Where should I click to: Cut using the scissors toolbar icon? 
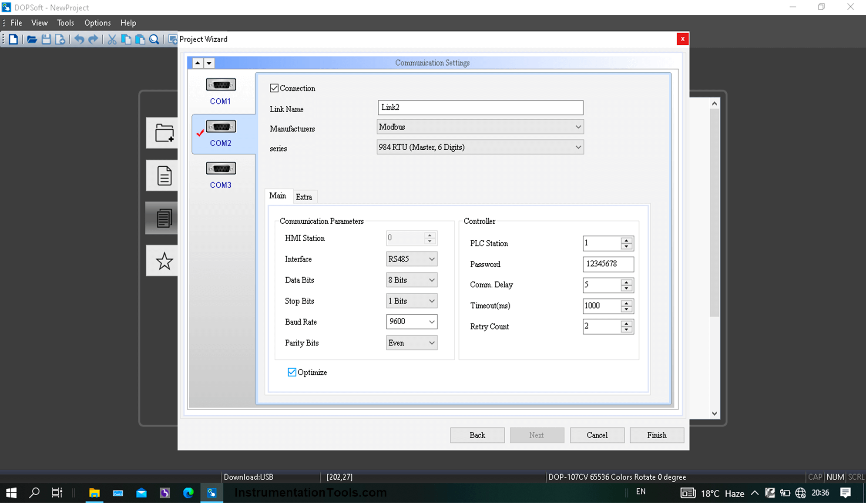111,39
